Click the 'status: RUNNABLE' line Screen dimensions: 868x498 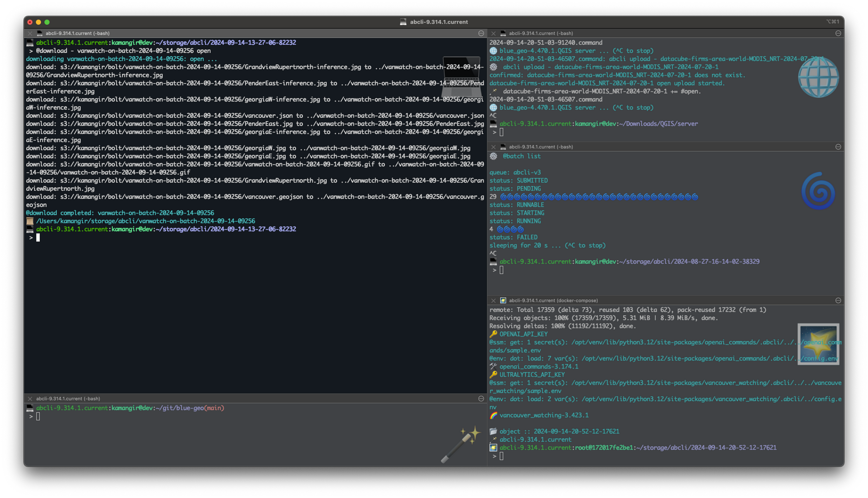(516, 204)
